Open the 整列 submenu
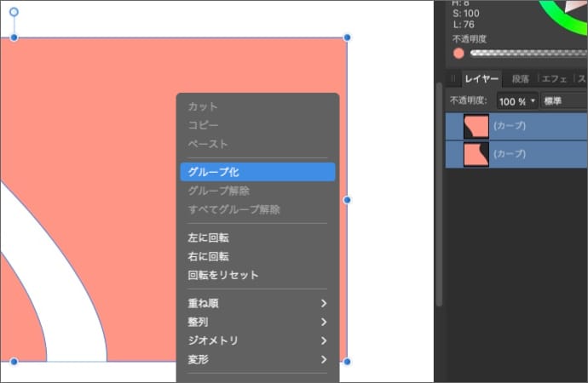The height and width of the screenshot is (383, 588). pos(257,322)
